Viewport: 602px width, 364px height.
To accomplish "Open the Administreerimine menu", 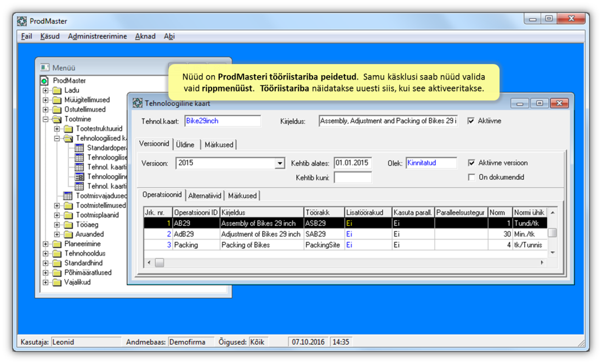I will coord(97,36).
